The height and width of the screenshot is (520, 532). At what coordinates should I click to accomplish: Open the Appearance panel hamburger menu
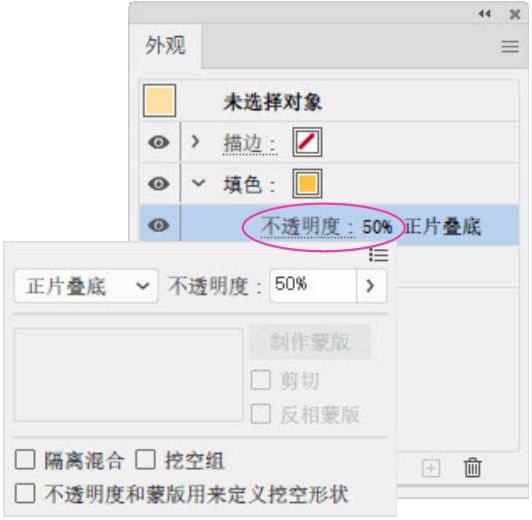[x=510, y=46]
